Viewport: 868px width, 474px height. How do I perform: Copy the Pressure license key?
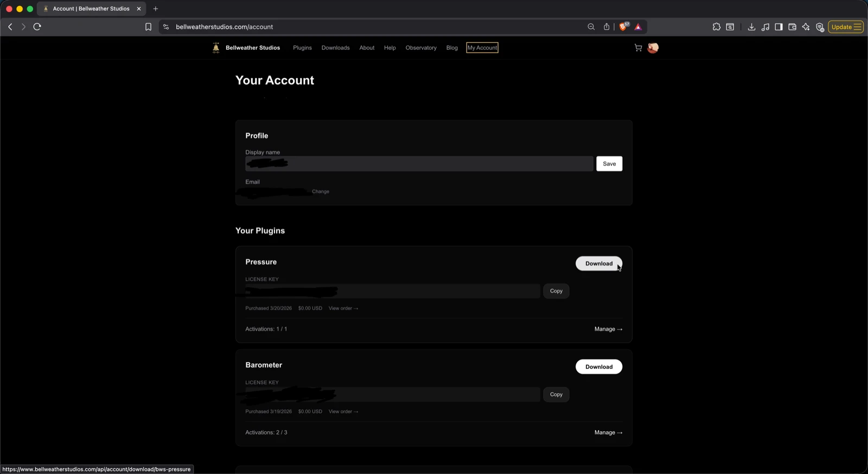click(556, 291)
